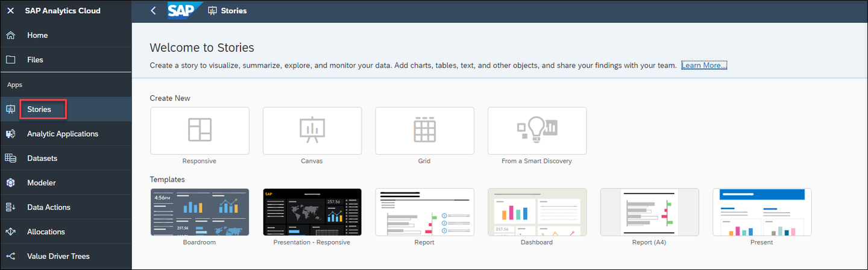The height and width of the screenshot is (270, 868).
Task: Choose the Report (A4) template thumbnail
Action: 650,212
